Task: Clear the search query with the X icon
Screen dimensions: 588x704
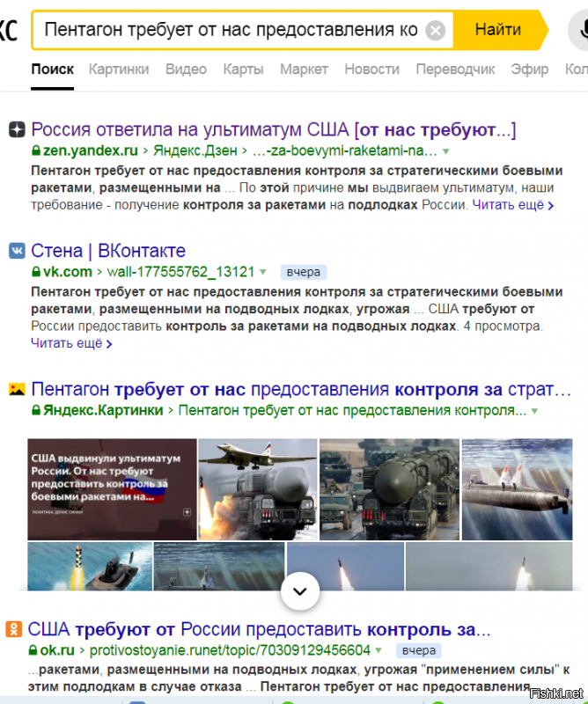Action: click(435, 31)
